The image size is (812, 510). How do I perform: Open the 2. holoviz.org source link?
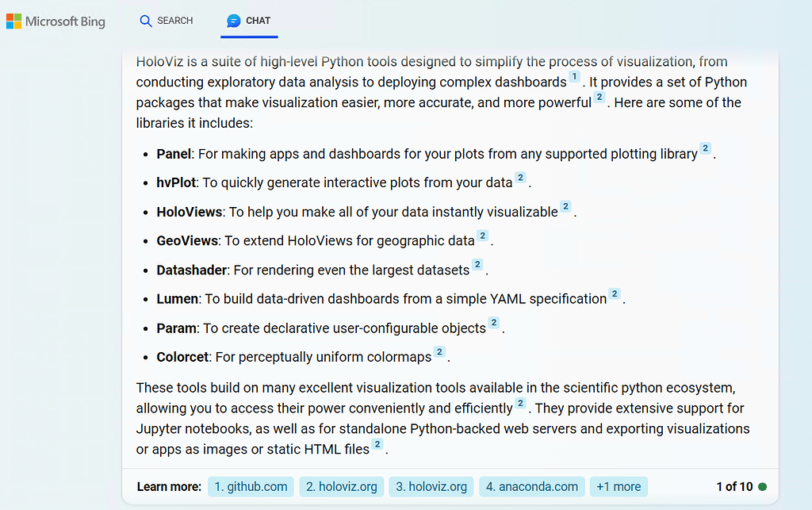[341, 486]
